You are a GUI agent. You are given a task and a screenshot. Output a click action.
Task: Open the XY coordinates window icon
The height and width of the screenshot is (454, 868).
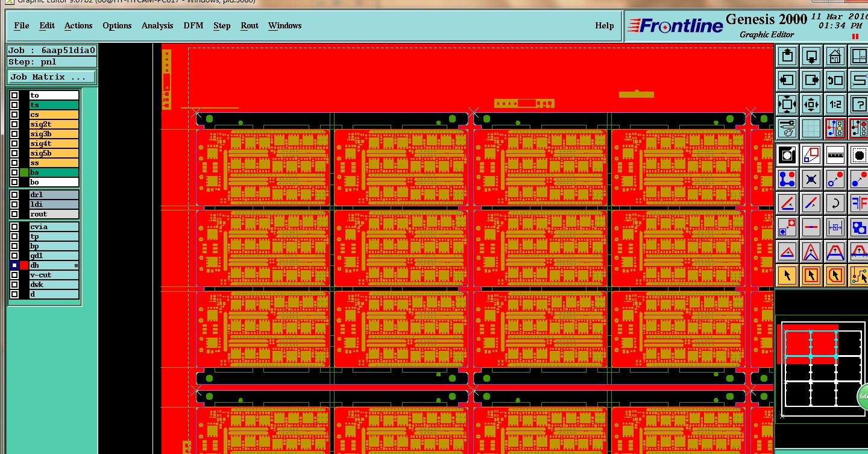[859, 57]
